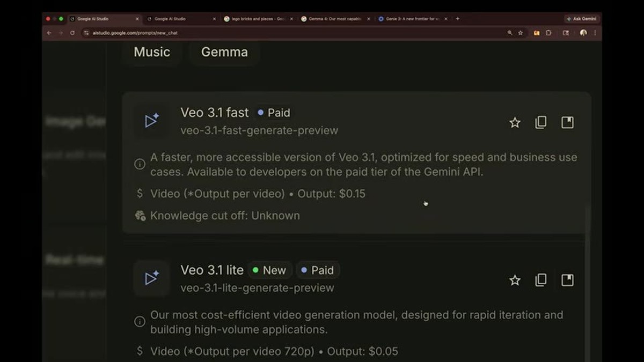Reload the page with browser refresh
Image resolution: width=644 pixels, height=362 pixels.
pos(72,33)
